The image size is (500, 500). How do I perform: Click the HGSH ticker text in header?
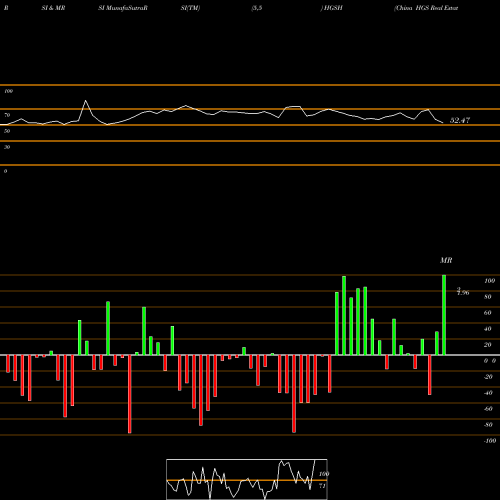point(333,8)
